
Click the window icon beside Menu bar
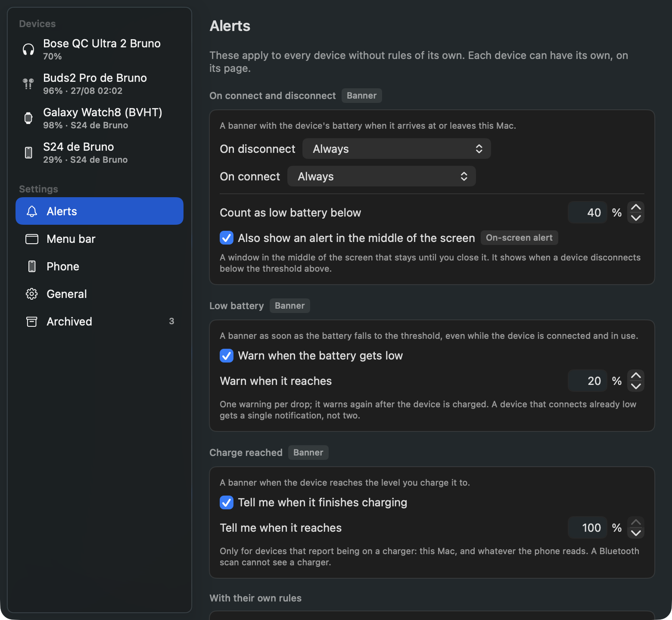pos(32,239)
